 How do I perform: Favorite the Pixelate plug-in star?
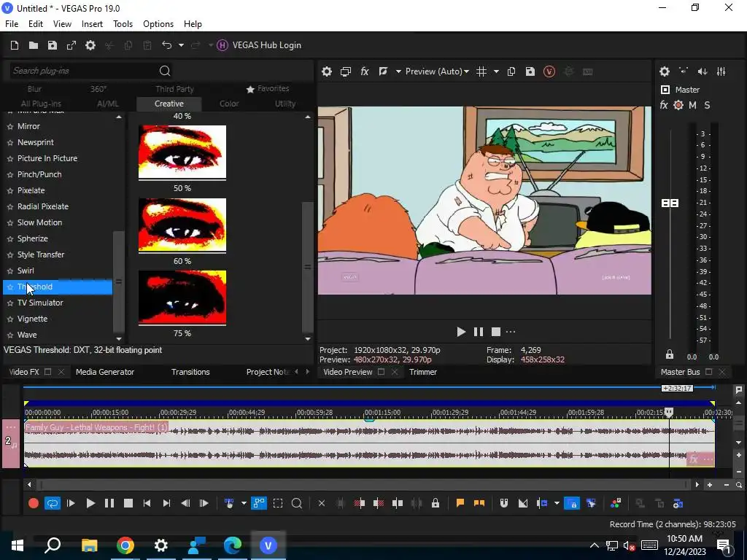(x=10, y=191)
